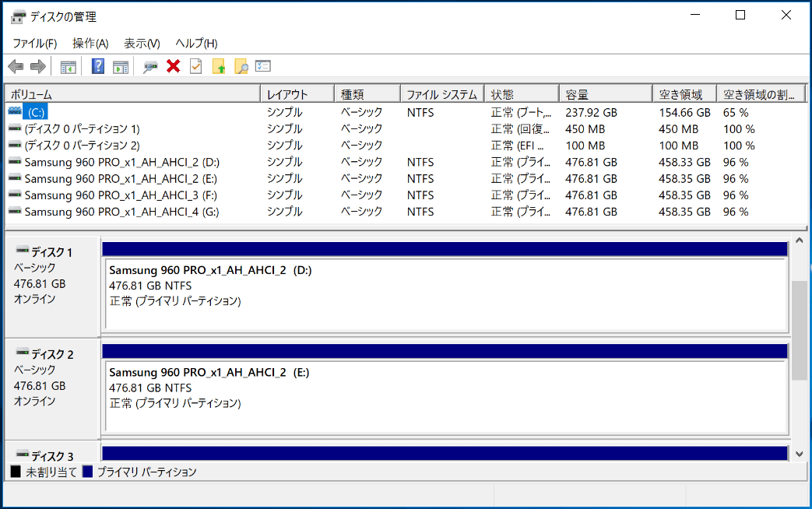Click the disk icon beside ディスク 2
The width and height of the screenshot is (812, 509).
(22, 353)
